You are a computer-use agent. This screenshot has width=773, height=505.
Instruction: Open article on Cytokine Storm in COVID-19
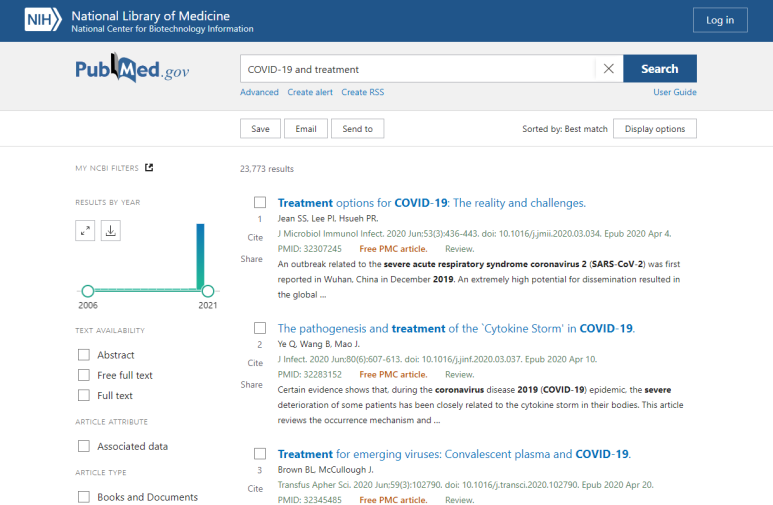point(456,328)
